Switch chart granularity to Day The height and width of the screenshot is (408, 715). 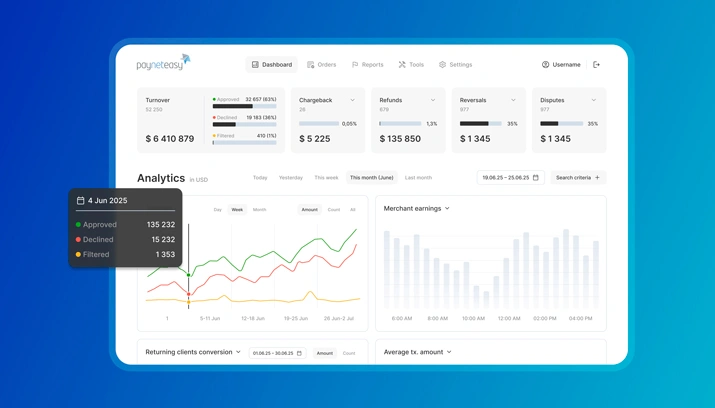click(x=218, y=210)
